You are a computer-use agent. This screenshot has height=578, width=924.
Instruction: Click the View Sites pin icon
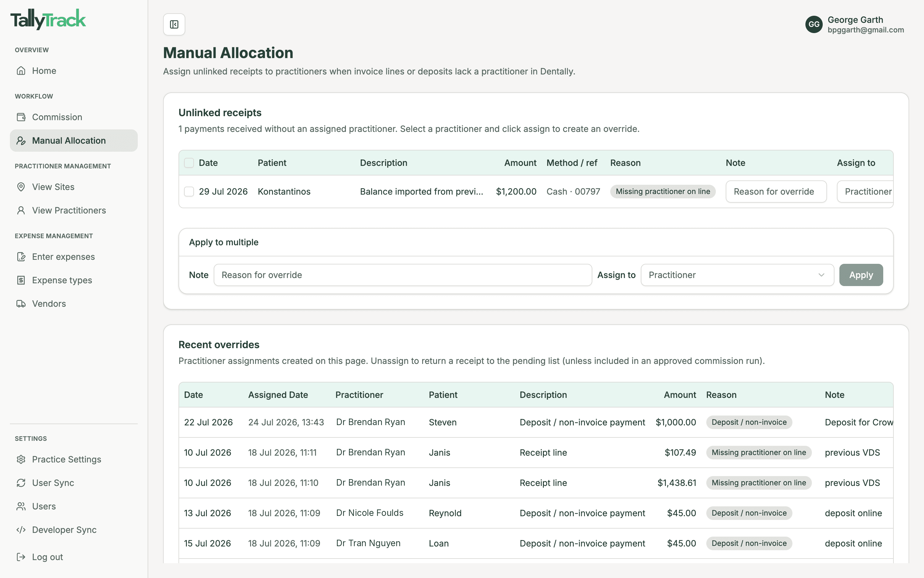tap(21, 187)
